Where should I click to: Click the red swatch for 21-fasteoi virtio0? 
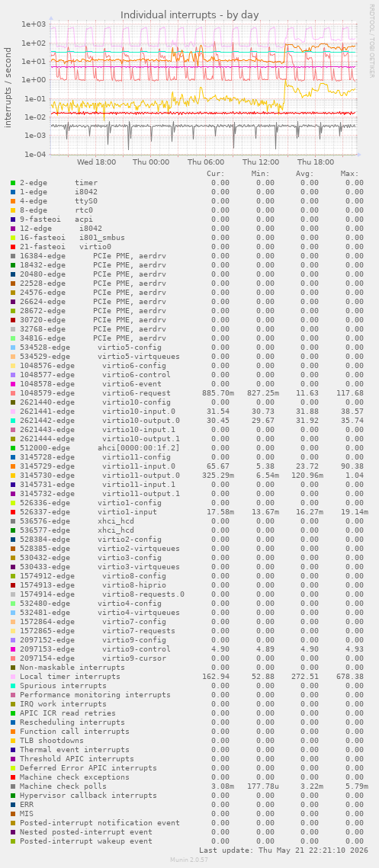(x=13, y=247)
